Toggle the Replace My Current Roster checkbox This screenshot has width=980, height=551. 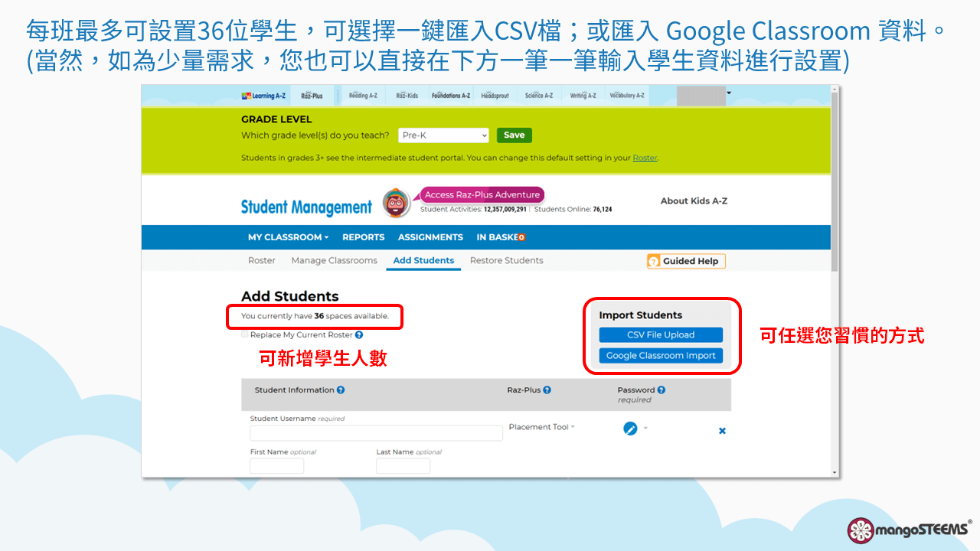245,334
